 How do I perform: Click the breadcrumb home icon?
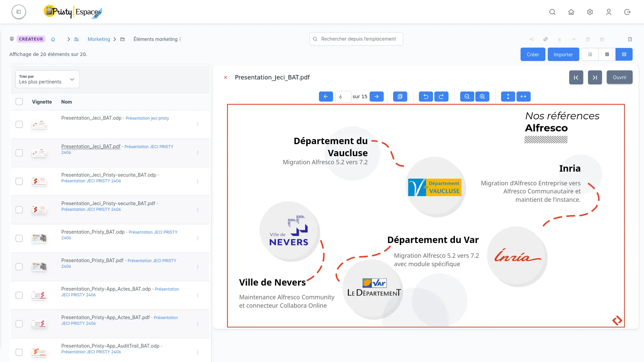tap(53, 39)
